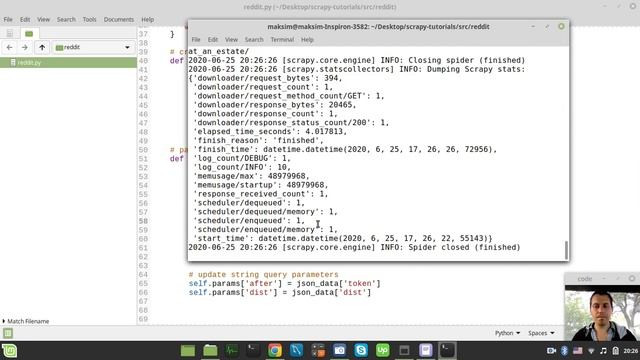Open the terminal window File menu
Viewport: 640px width, 360px height.
click(196, 40)
